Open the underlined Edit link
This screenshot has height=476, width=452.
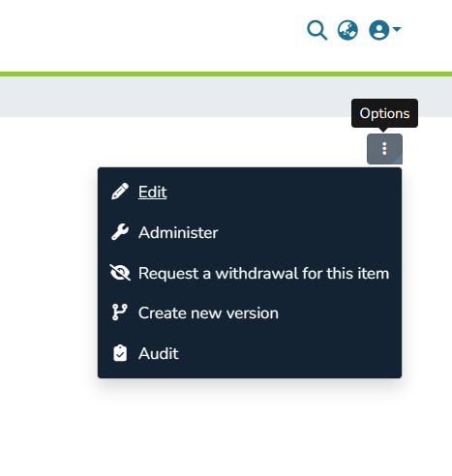152,192
